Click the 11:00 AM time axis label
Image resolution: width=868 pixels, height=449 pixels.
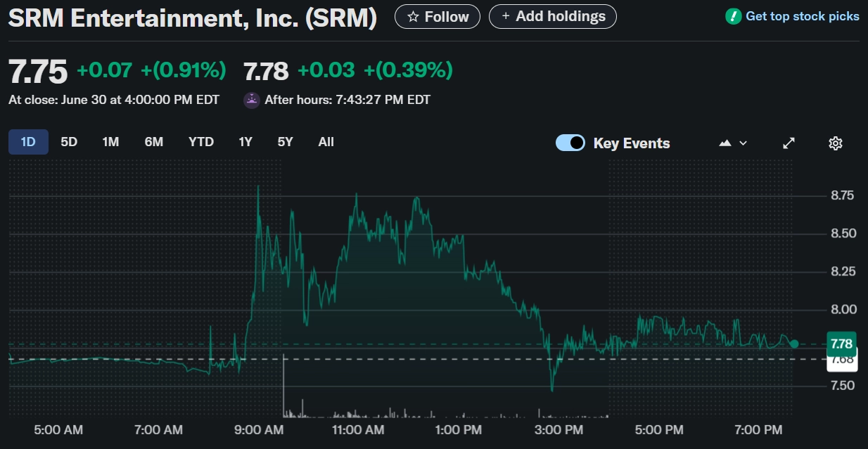click(x=357, y=429)
